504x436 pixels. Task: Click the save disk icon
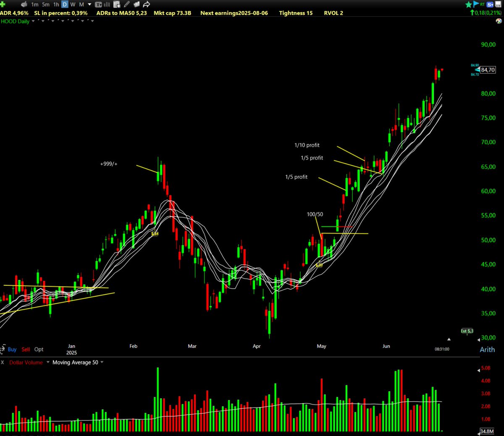(498, 4)
